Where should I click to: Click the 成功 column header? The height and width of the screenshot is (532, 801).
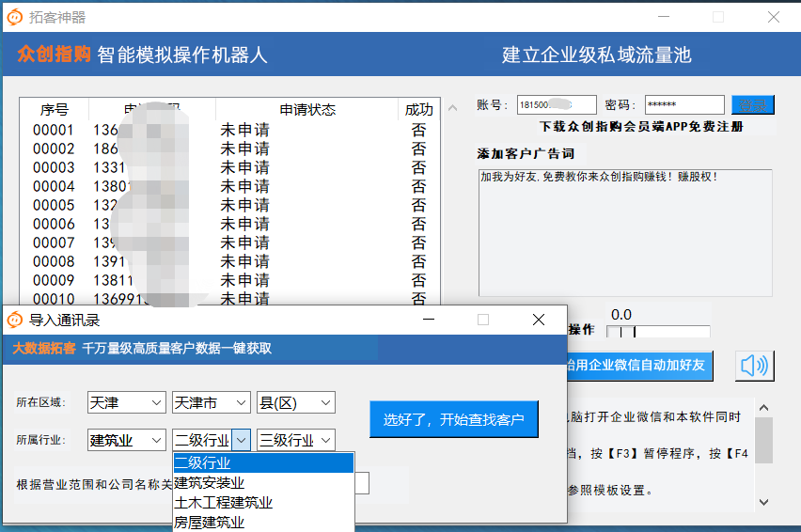pyautogui.click(x=419, y=109)
